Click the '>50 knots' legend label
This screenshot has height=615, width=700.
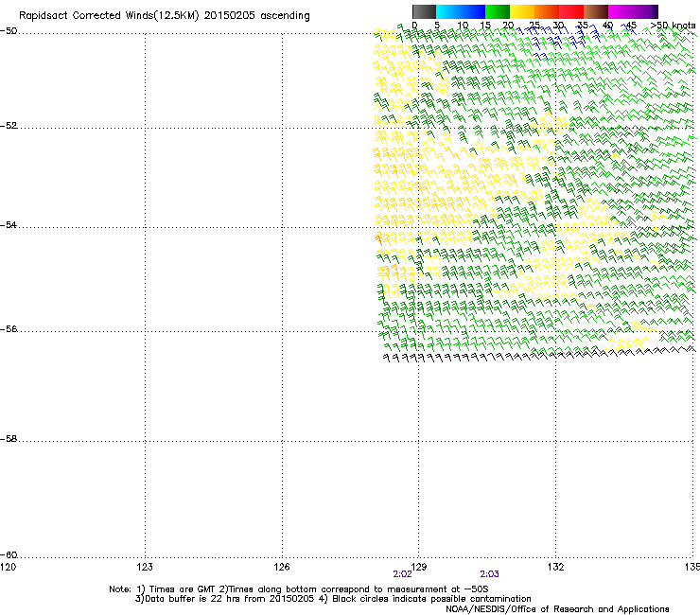click(x=673, y=26)
